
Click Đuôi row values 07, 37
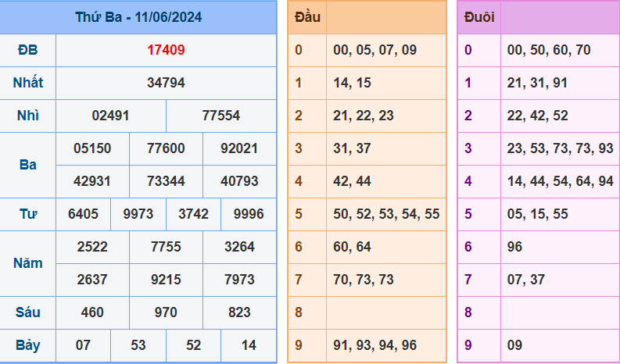point(526,280)
